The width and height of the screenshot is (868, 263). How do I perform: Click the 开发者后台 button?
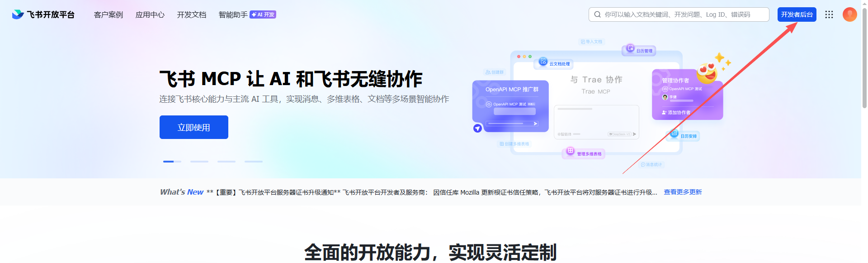797,14
